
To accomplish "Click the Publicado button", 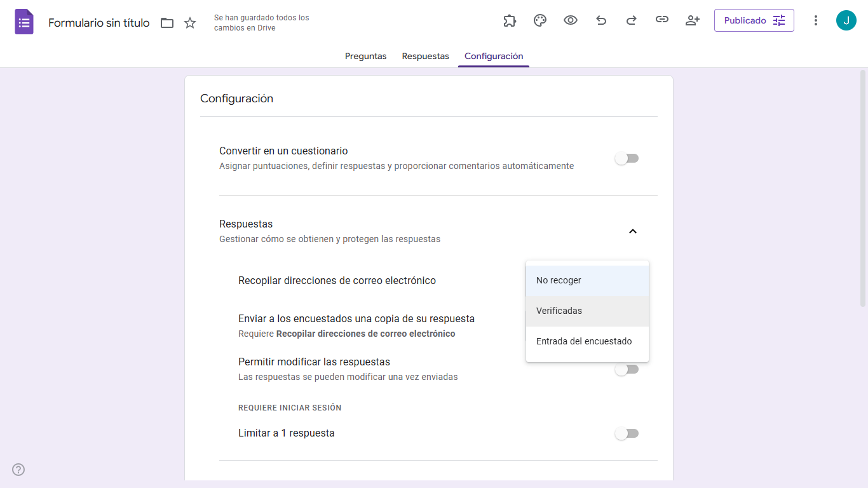I will coord(754,20).
